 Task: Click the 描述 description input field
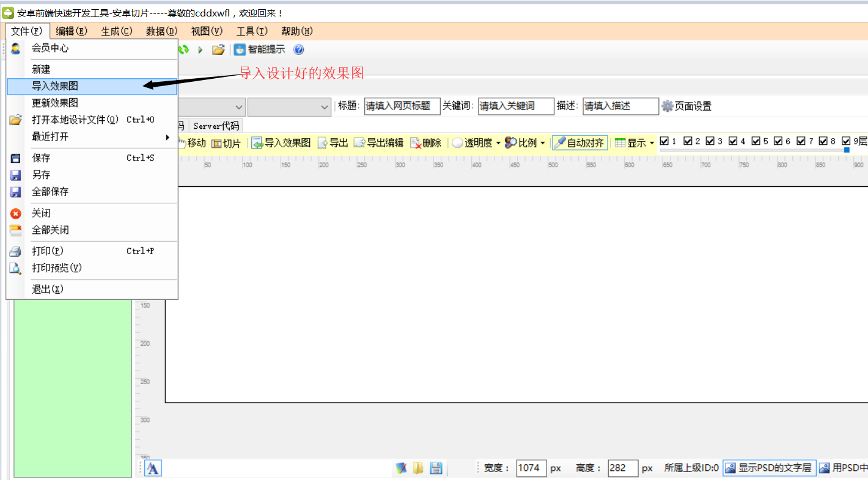620,106
